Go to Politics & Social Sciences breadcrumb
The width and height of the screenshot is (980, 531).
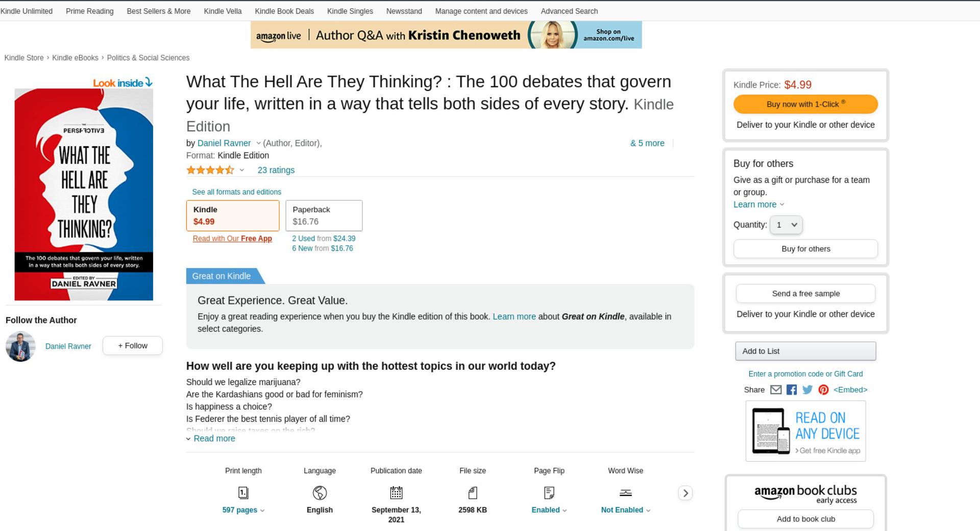tap(148, 58)
